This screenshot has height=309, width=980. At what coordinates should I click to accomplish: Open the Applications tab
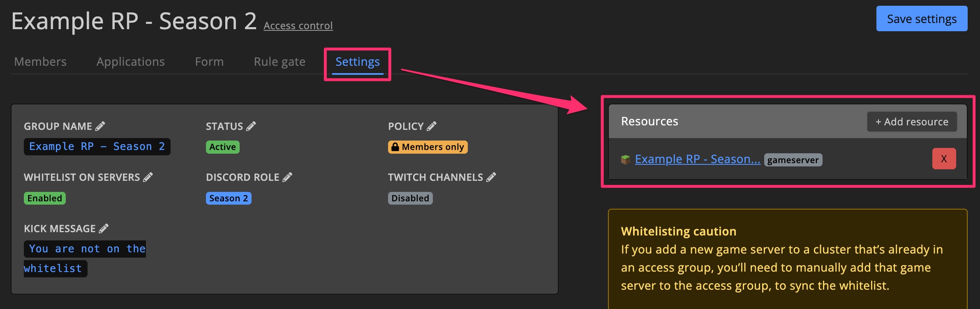(x=130, y=62)
